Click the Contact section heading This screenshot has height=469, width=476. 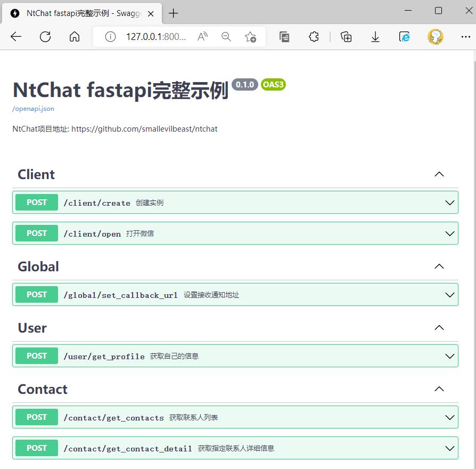43,390
